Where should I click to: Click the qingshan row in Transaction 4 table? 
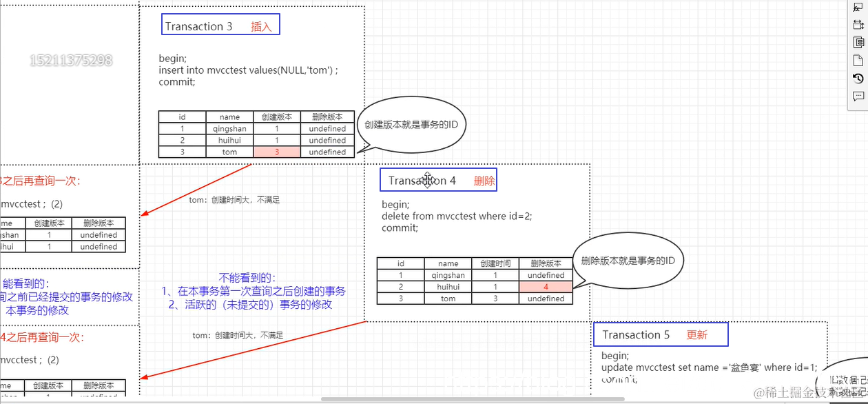[x=448, y=274]
